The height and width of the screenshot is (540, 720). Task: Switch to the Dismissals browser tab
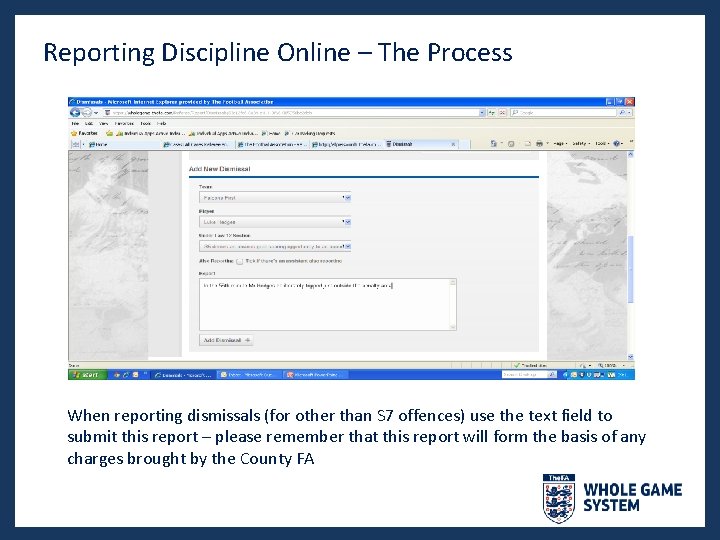click(x=420, y=144)
